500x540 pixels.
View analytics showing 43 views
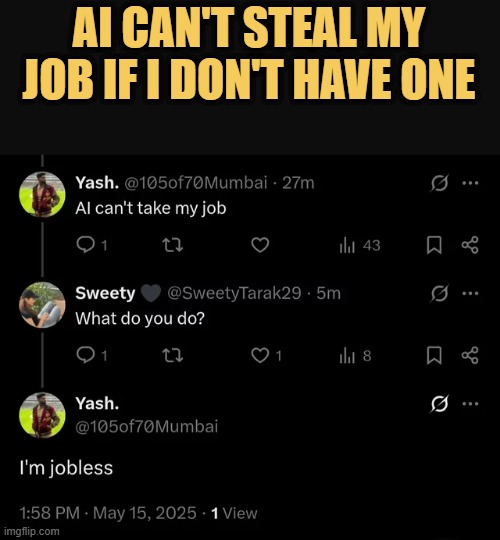pos(359,246)
